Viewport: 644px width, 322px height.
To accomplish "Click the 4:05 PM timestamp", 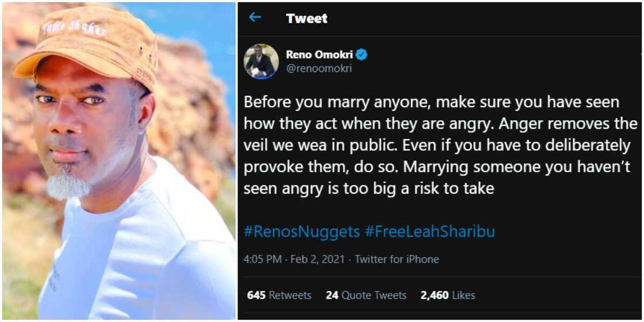I will (262, 259).
